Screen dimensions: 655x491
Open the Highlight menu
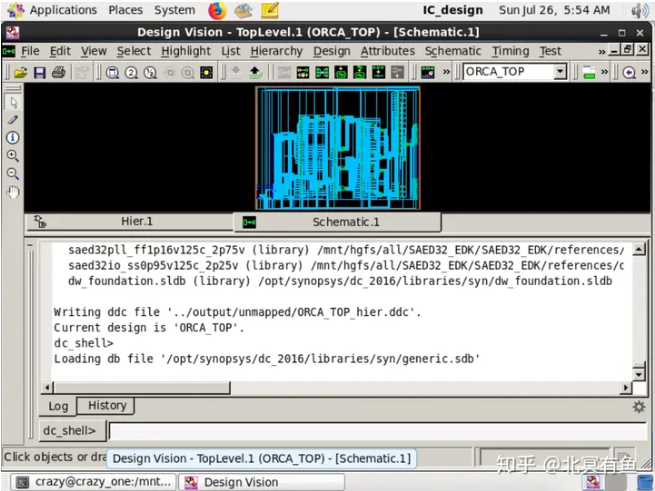click(x=186, y=51)
